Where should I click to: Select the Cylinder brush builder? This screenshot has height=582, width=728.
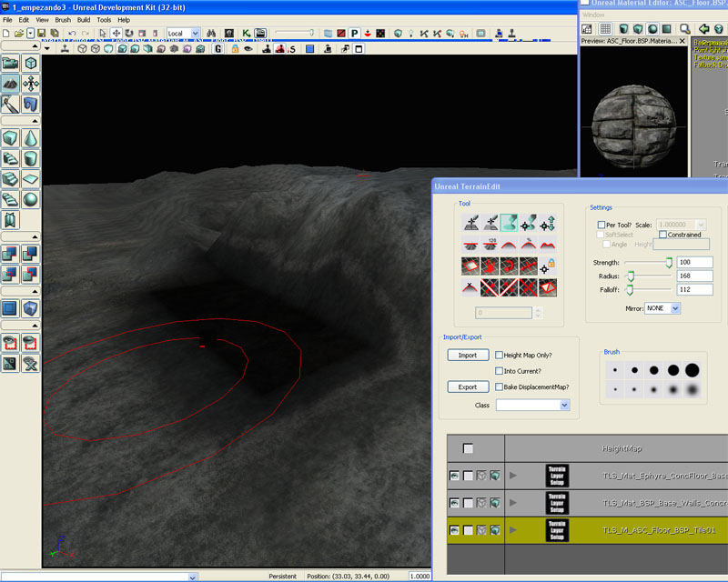point(31,159)
